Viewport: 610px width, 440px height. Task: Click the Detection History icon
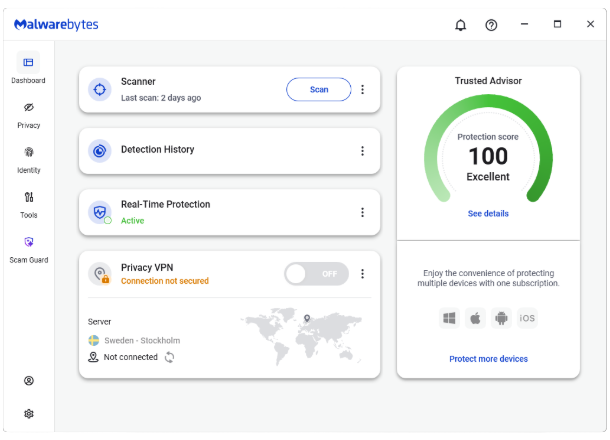[100, 151]
